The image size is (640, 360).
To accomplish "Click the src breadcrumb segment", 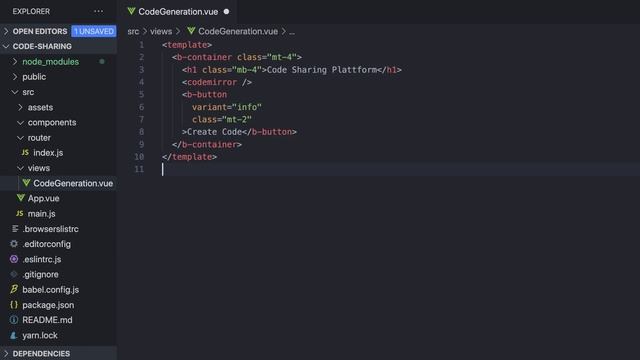I will (x=133, y=31).
